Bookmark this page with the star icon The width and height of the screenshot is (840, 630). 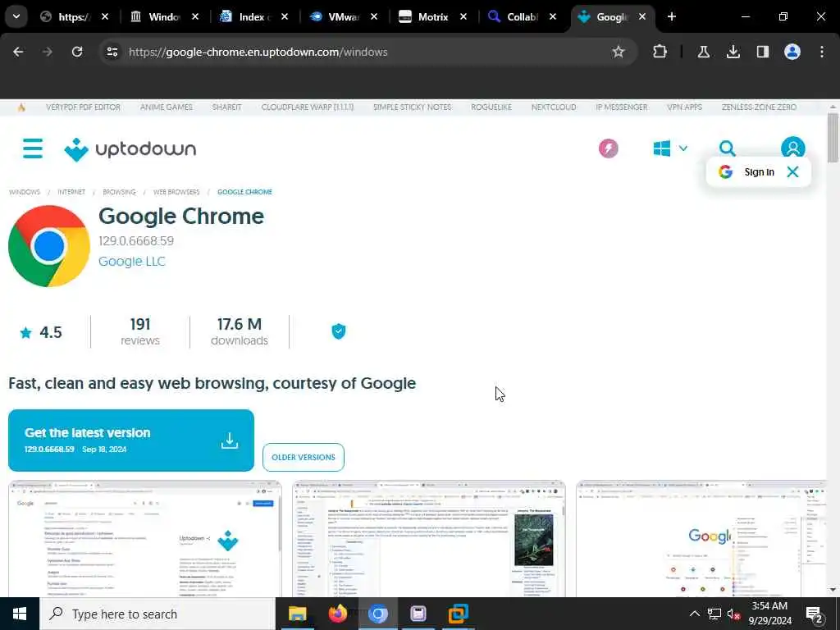pyautogui.click(x=619, y=52)
